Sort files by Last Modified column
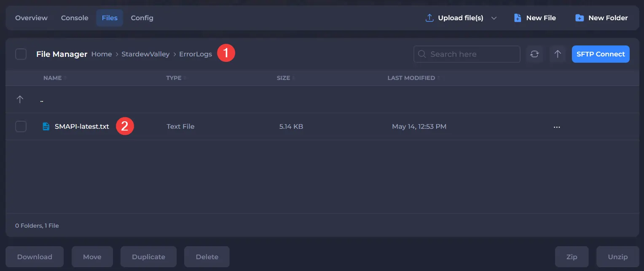Viewport: 644px width, 271px height. click(x=411, y=78)
